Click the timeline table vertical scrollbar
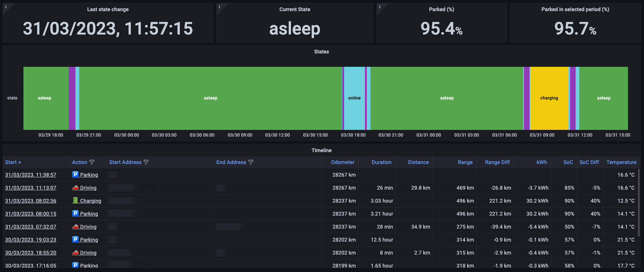Screen dimensions: 644x272 [x=639, y=202]
